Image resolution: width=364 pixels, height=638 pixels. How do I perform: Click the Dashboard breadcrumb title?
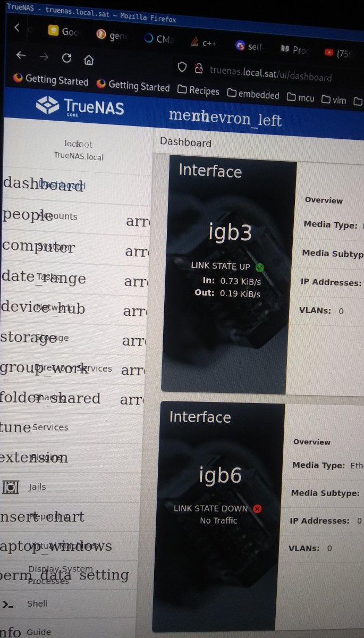pyautogui.click(x=185, y=142)
